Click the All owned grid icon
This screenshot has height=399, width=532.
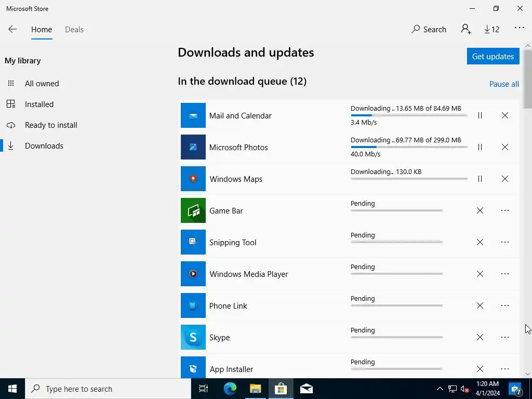tap(11, 84)
